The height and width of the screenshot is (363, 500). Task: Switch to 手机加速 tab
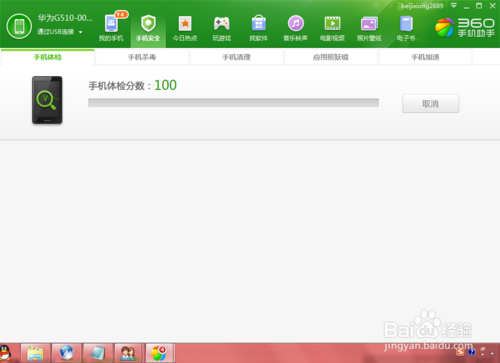[x=425, y=57]
